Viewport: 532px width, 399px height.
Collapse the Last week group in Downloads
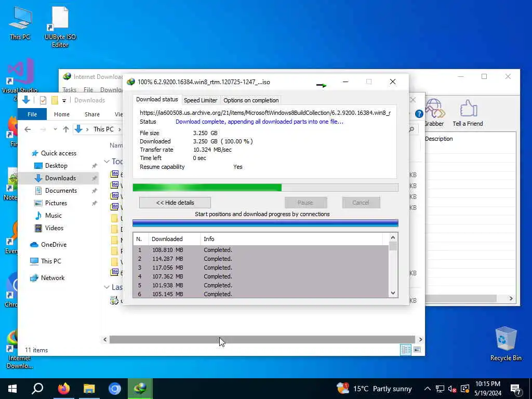107,287
